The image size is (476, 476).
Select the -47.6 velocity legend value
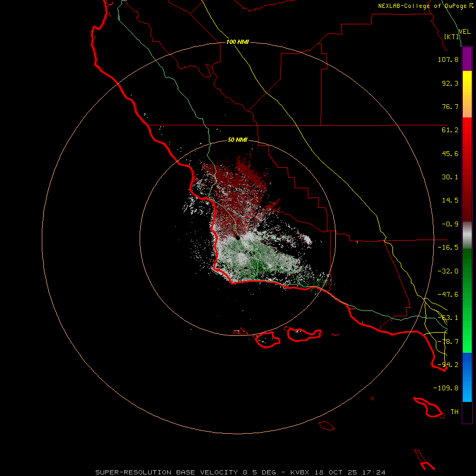(448, 295)
